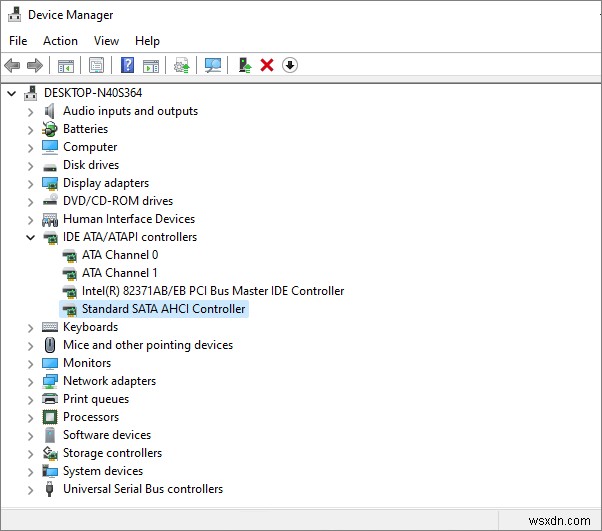Click the Device Manager title bar icon

coord(15,14)
